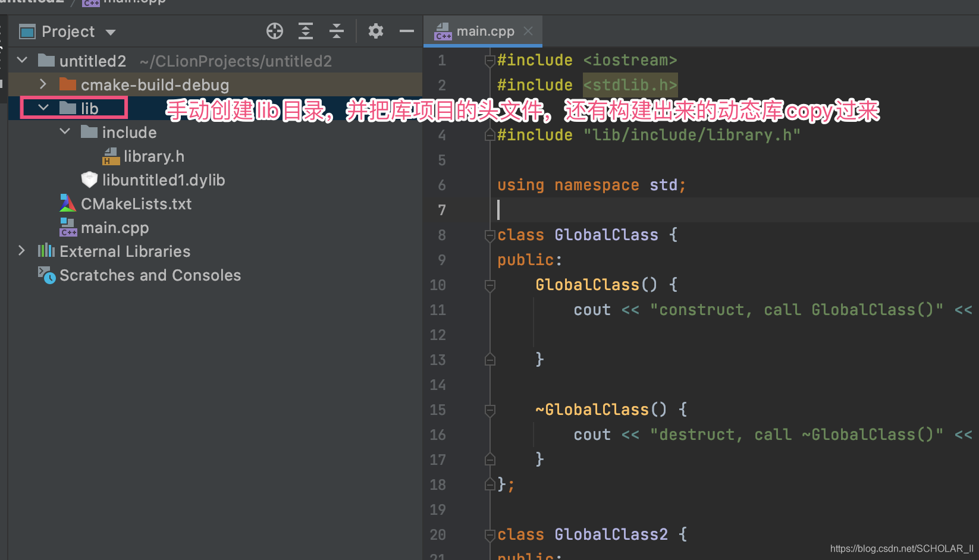This screenshot has width=979, height=560.
Task: Click the fold end marker at line 17
Action: coord(490,459)
